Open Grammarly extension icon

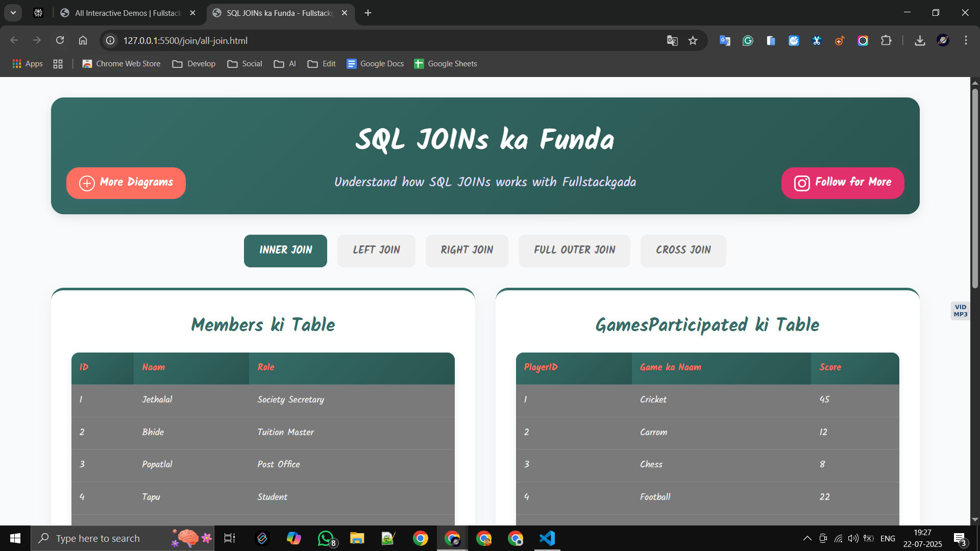point(748,40)
